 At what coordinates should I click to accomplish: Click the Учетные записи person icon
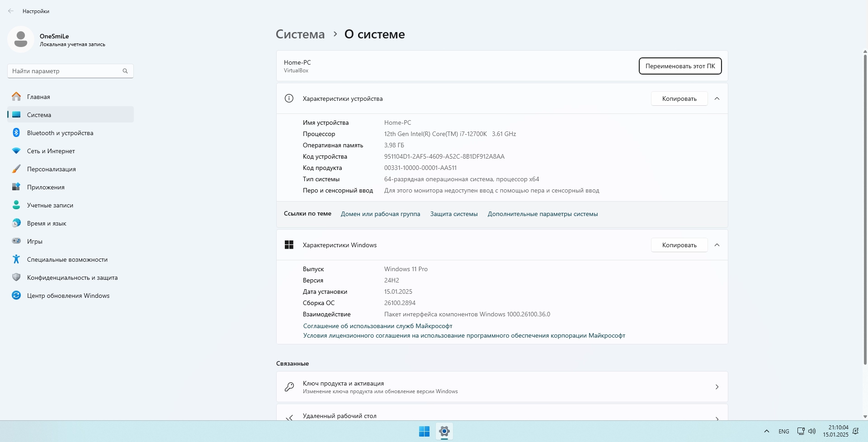click(x=16, y=205)
